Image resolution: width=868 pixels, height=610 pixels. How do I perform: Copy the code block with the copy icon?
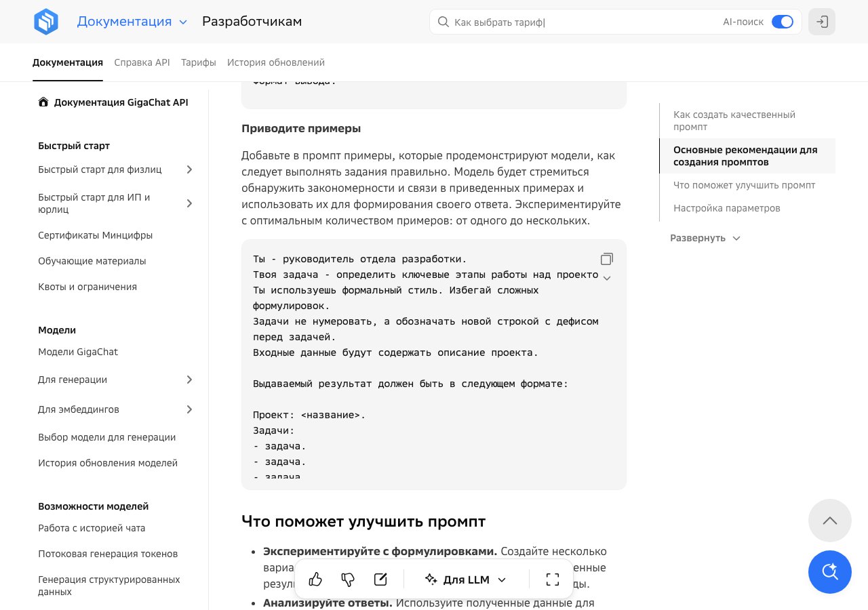[607, 259]
